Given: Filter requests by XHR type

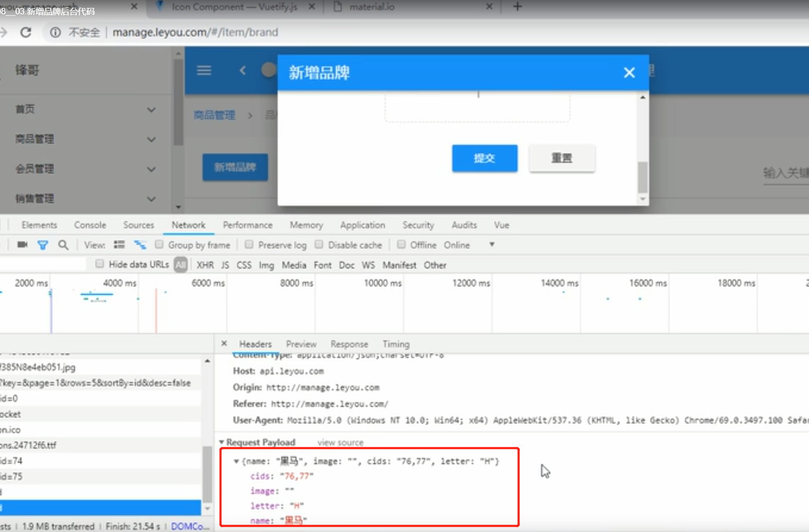Looking at the screenshot, I should [205, 265].
